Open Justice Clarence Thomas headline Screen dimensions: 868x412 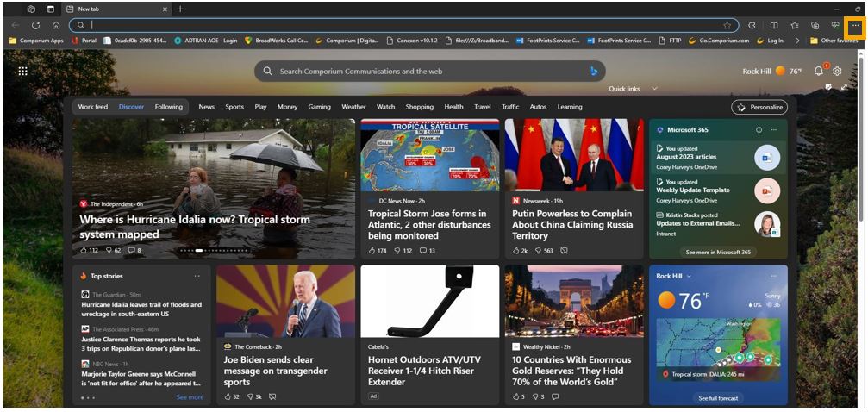tap(141, 344)
